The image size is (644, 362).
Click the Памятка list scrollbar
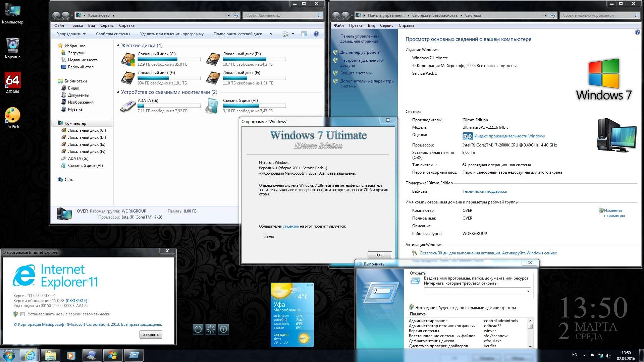coord(530,333)
